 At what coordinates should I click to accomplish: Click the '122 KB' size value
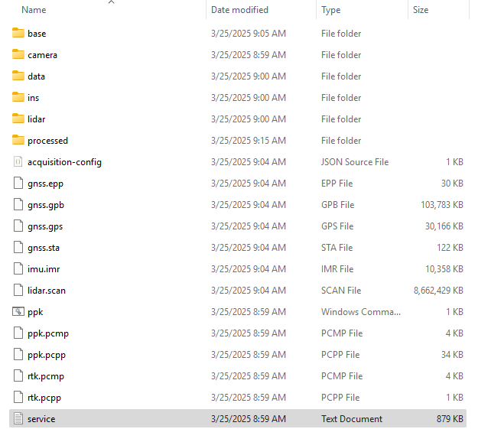click(450, 248)
